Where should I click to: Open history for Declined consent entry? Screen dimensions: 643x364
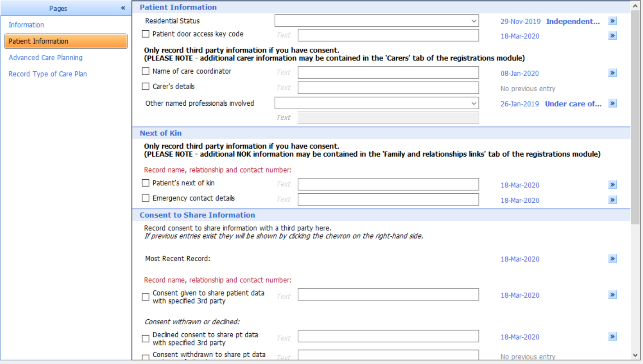(x=612, y=336)
